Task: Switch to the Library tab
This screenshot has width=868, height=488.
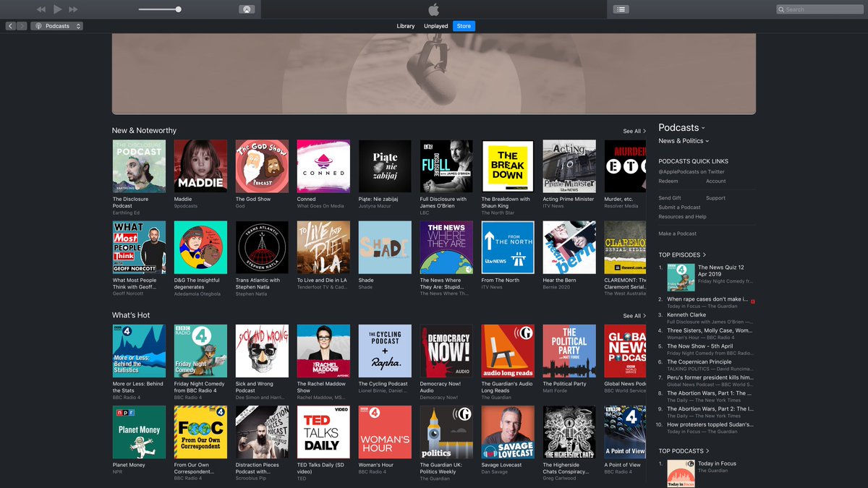Action: click(x=406, y=26)
